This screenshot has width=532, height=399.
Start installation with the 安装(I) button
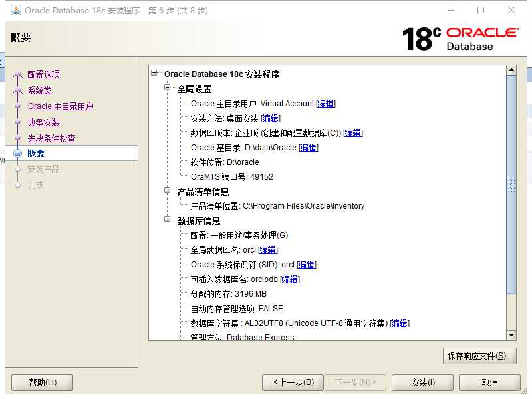tap(422, 383)
